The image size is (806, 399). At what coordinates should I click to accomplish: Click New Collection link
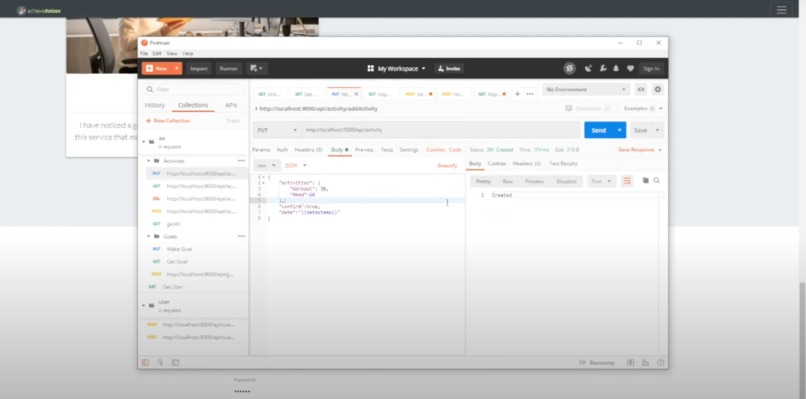168,121
